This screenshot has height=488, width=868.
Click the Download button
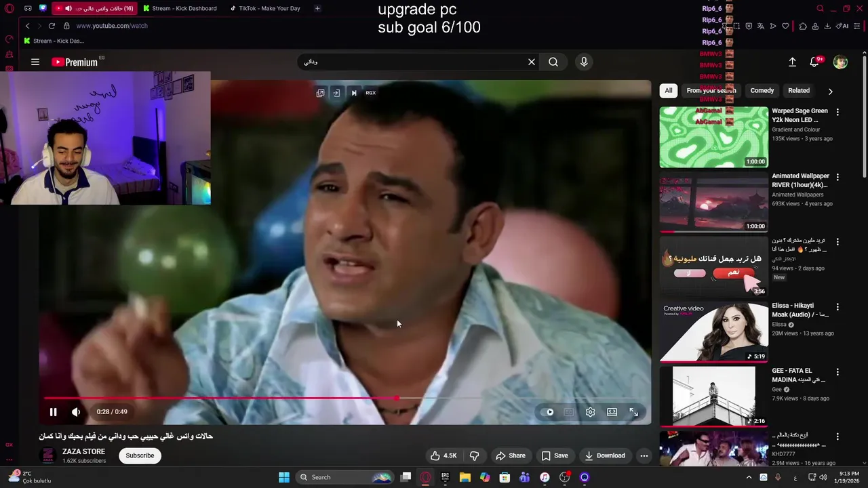click(605, 455)
